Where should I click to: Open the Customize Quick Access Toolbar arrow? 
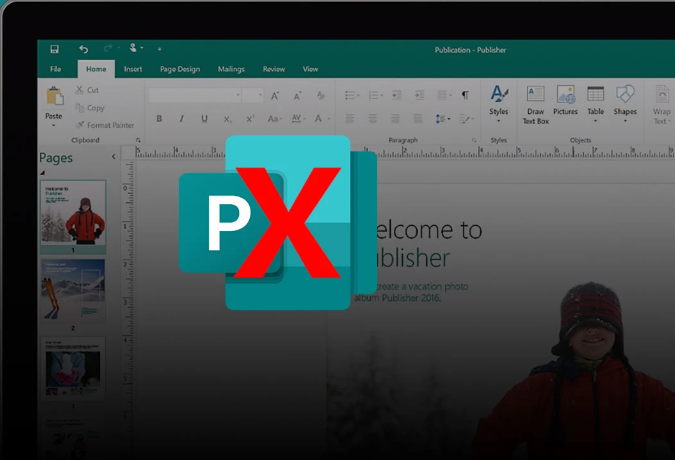pyautogui.click(x=159, y=49)
